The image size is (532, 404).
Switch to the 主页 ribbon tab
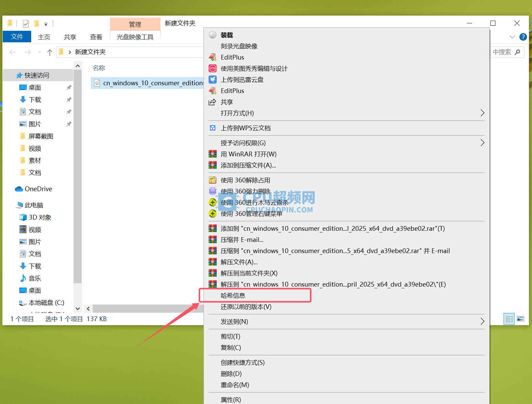tap(44, 37)
